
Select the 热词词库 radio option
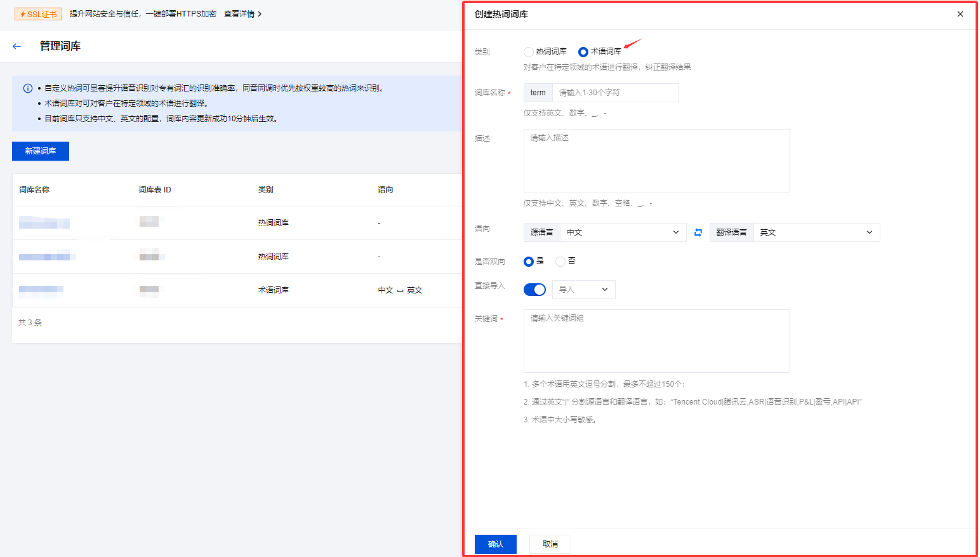pyautogui.click(x=529, y=52)
